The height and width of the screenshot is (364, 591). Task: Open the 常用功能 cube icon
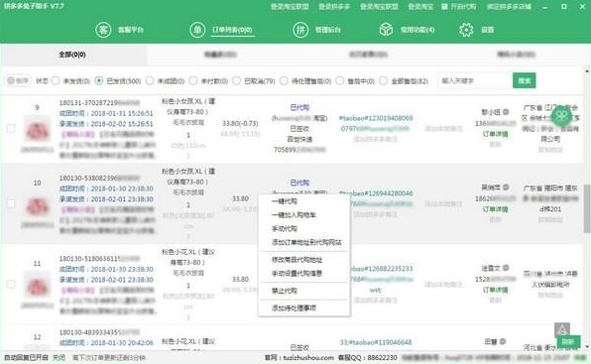point(386,30)
